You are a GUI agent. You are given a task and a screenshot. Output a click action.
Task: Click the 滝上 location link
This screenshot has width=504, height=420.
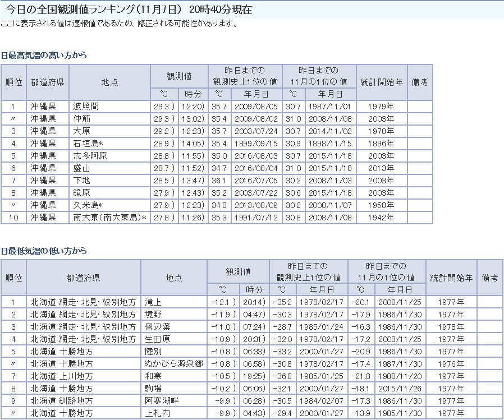click(x=152, y=302)
